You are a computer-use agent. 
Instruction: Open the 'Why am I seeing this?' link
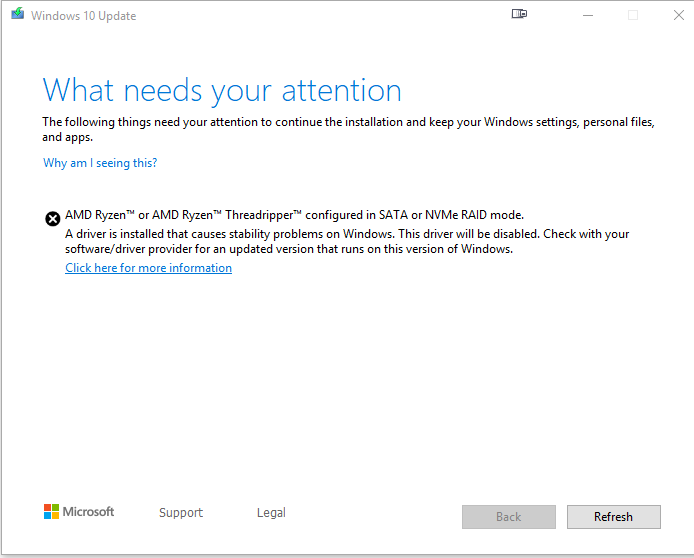pyautogui.click(x=100, y=163)
